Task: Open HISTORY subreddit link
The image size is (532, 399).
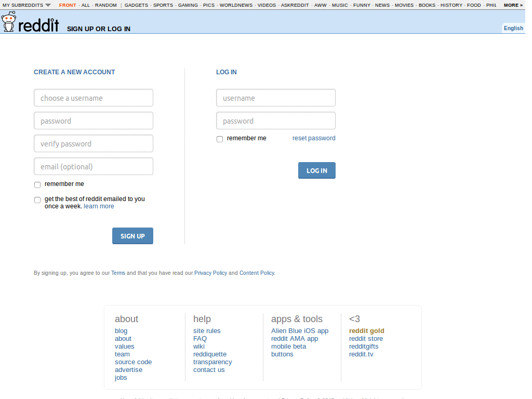Action: click(x=451, y=5)
